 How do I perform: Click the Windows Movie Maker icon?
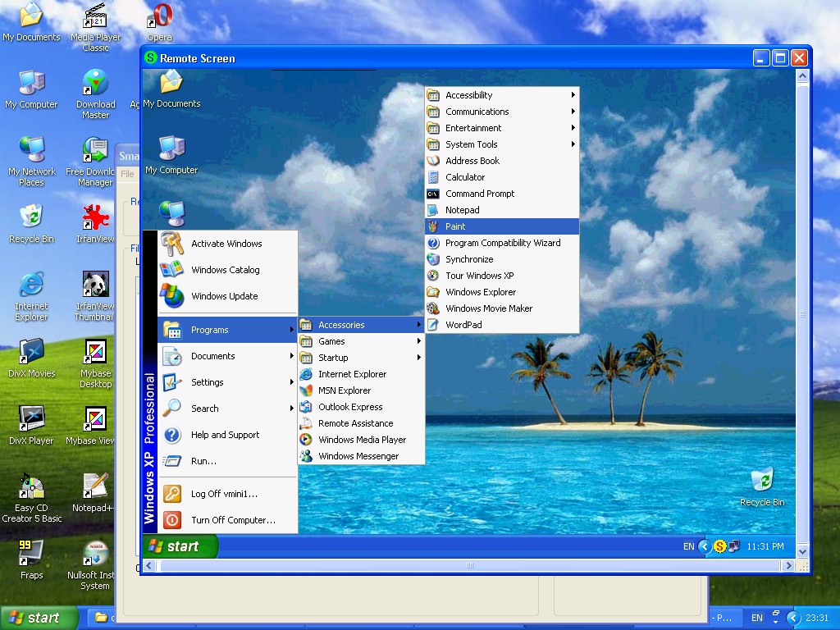pos(433,308)
